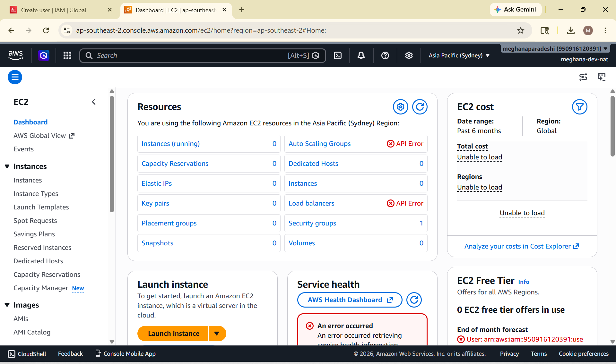616x364 pixels.
Task: Collapse the Instances navigation section
Action: pyautogui.click(x=7, y=166)
